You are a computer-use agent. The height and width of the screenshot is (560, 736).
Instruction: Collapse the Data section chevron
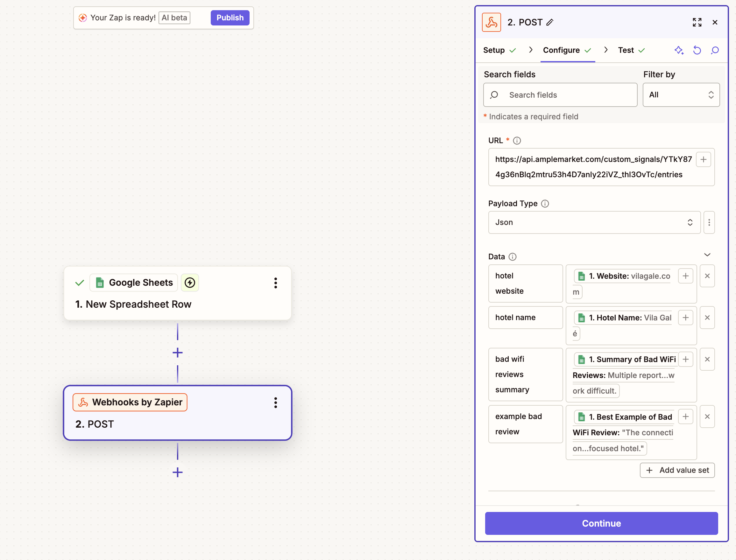tap(707, 255)
